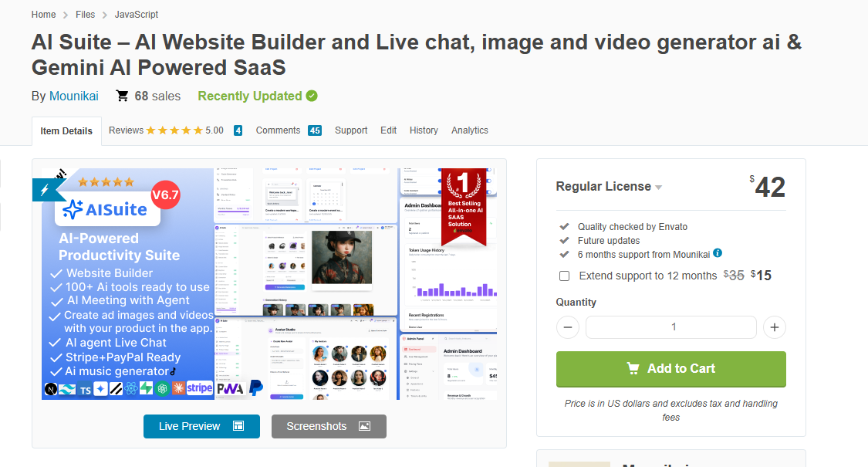Click the shopping cart sales icon
The width and height of the screenshot is (868, 467).
click(x=122, y=96)
